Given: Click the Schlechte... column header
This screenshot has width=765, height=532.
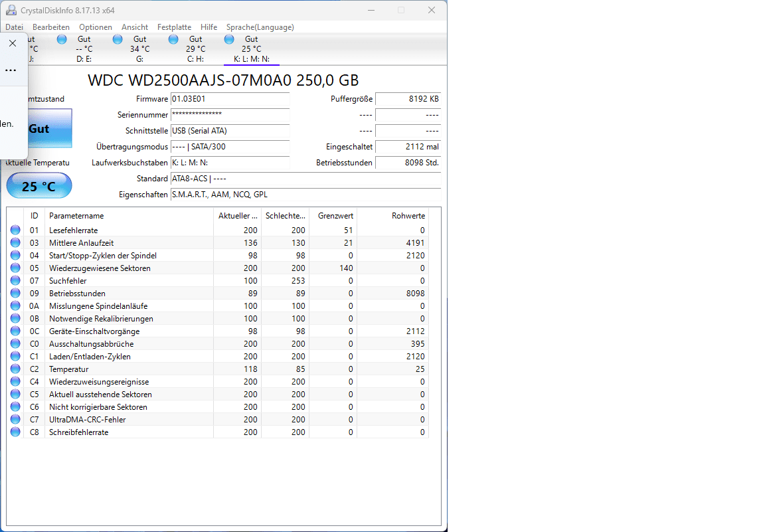Looking at the screenshot, I should 285,216.
